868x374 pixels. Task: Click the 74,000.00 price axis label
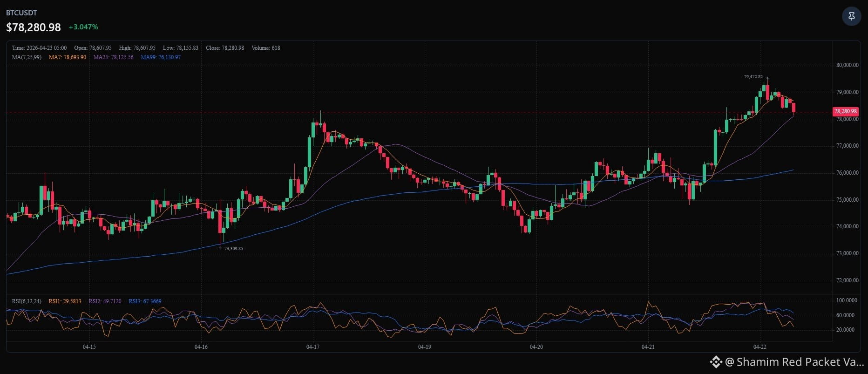click(848, 226)
